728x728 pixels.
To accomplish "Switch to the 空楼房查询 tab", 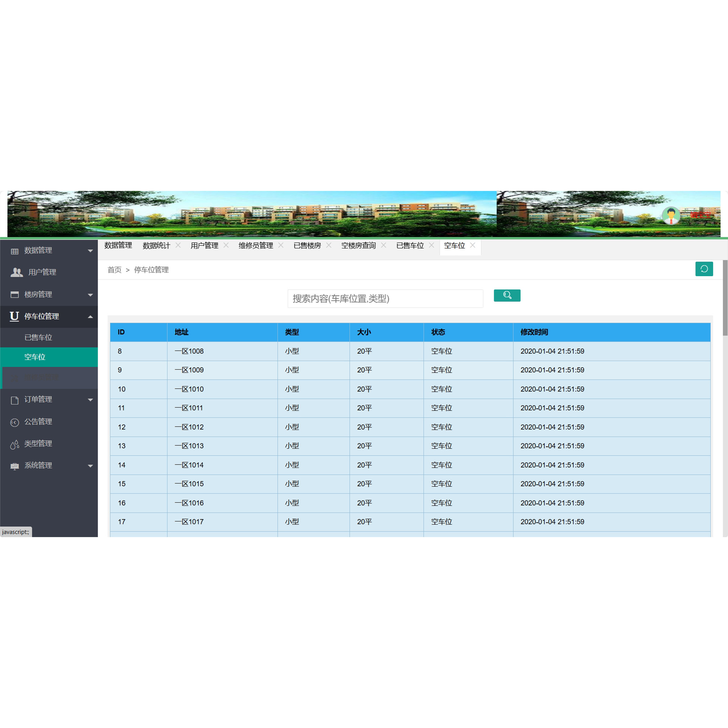I will [x=358, y=246].
